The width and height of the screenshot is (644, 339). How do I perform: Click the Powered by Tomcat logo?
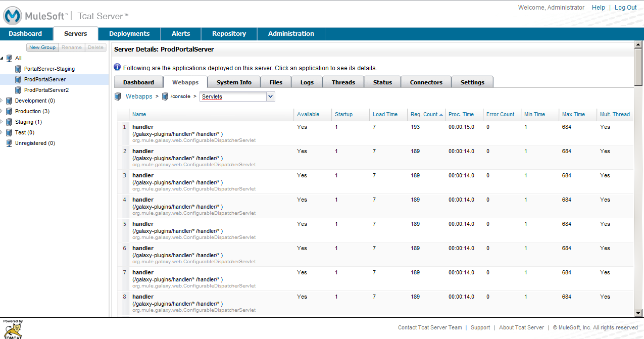pyautogui.click(x=12, y=329)
